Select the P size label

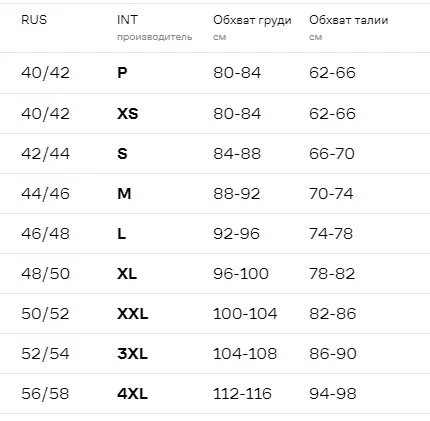[x=122, y=73]
